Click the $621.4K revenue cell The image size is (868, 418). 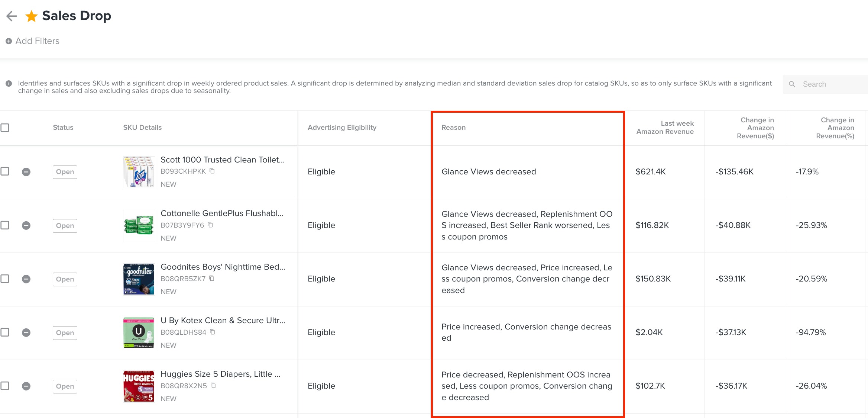pyautogui.click(x=651, y=172)
